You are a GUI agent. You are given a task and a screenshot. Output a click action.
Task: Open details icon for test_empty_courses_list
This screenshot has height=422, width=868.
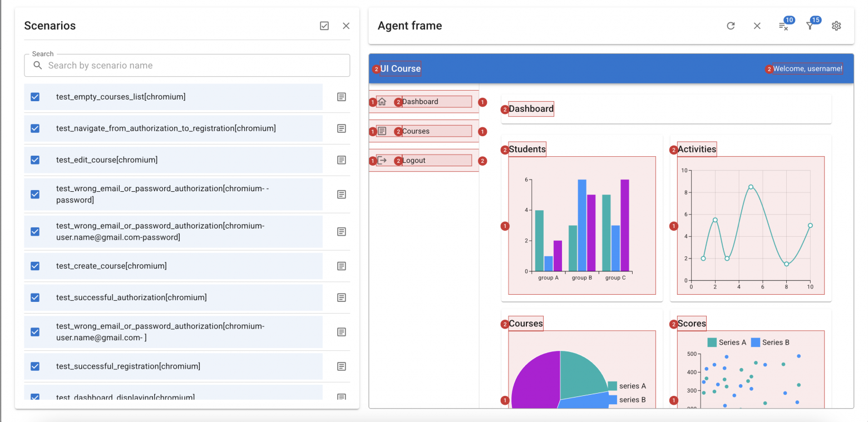click(342, 97)
